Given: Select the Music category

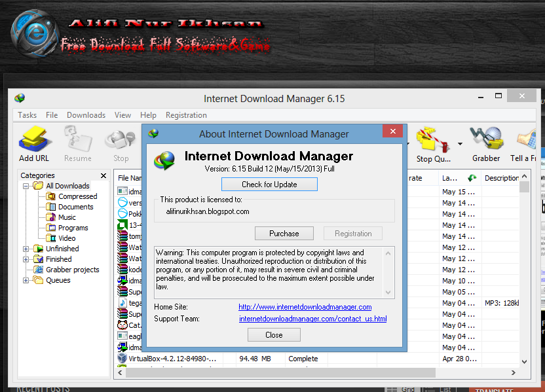Looking at the screenshot, I should 61,217.
